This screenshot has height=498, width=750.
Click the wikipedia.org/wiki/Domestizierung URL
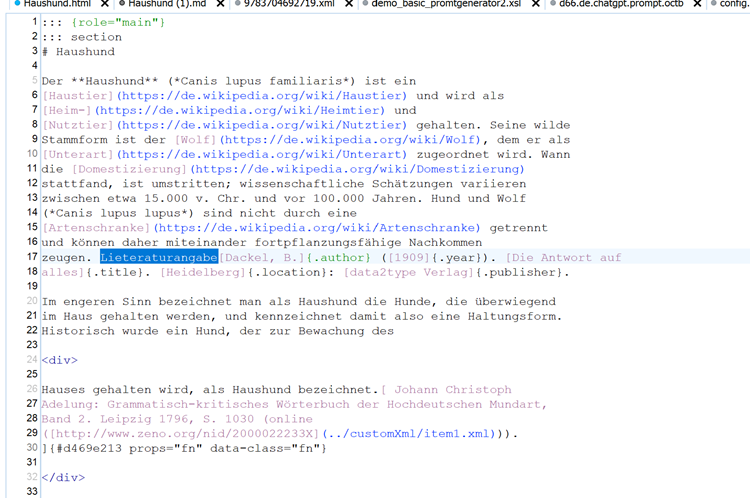tap(357, 169)
